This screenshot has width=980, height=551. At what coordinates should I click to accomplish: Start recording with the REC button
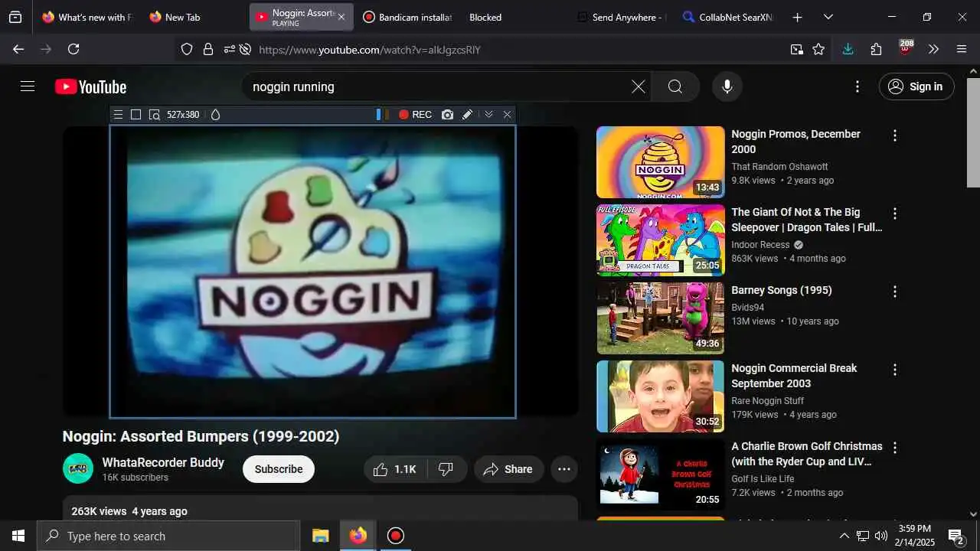pos(415,115)
